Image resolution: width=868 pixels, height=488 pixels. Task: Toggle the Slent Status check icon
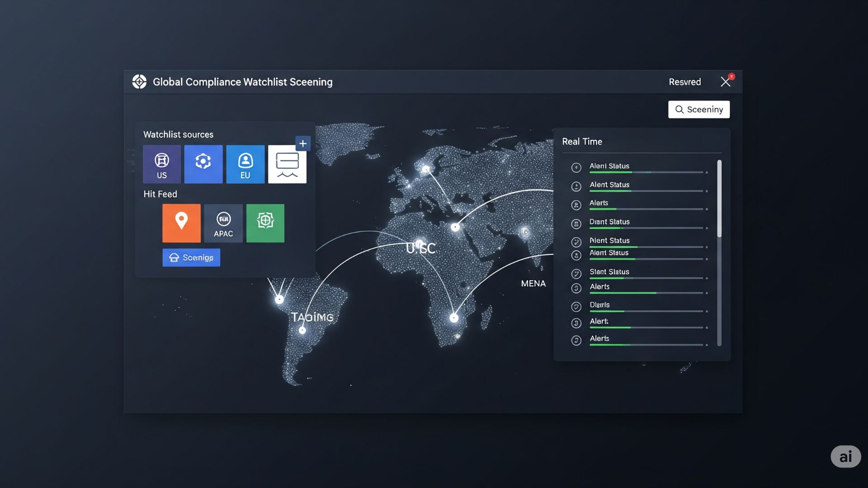click(576, 273)
